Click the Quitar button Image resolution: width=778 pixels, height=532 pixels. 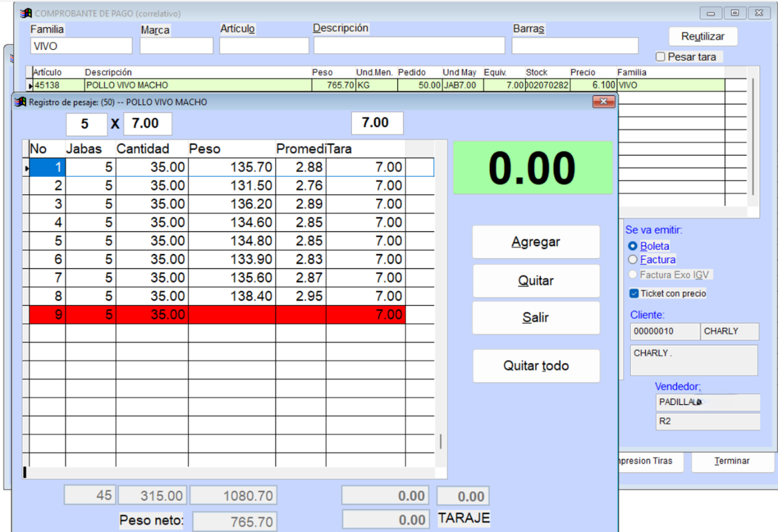click(536, 281)
